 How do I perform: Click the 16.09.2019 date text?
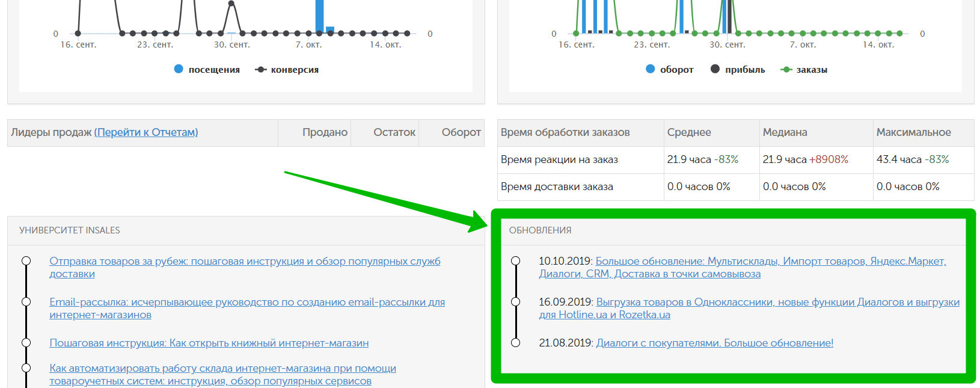pyautogui.click(x=566, y=303)
